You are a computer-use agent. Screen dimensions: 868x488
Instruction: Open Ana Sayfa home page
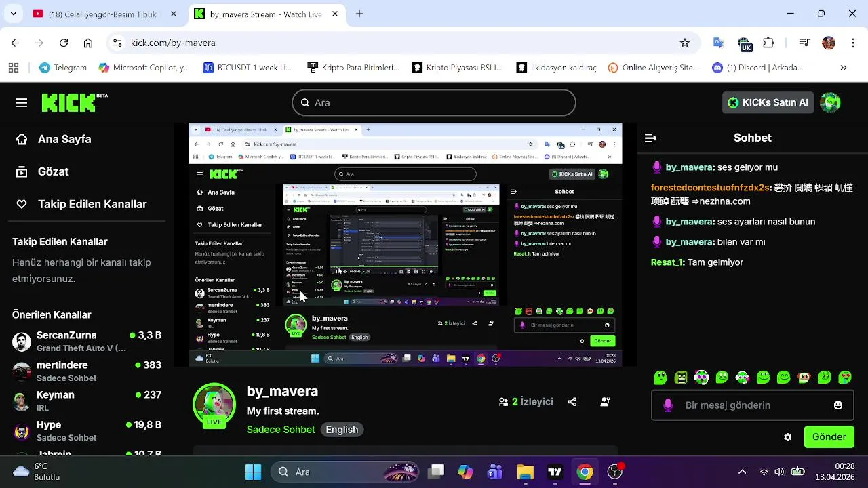53,139
